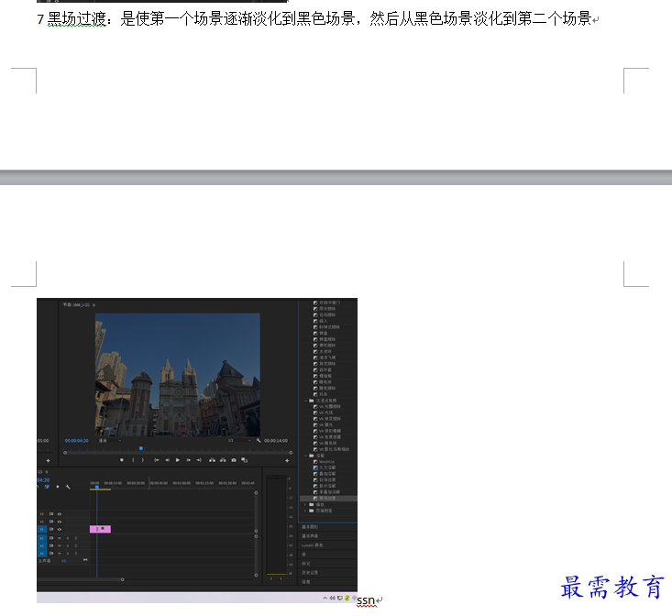672x616 pixels.
Task: Click the master track go-to-end icon
Action: point(85,560)
